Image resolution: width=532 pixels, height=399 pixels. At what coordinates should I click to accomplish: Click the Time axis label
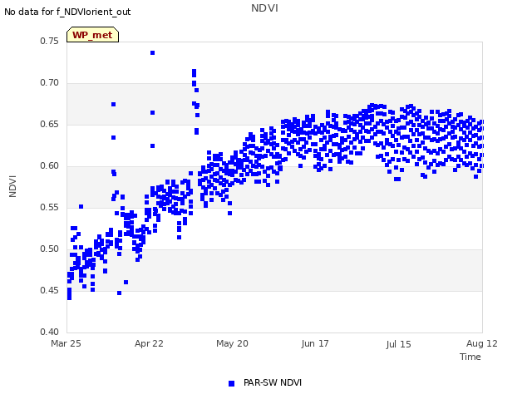(x=470, y=357)
